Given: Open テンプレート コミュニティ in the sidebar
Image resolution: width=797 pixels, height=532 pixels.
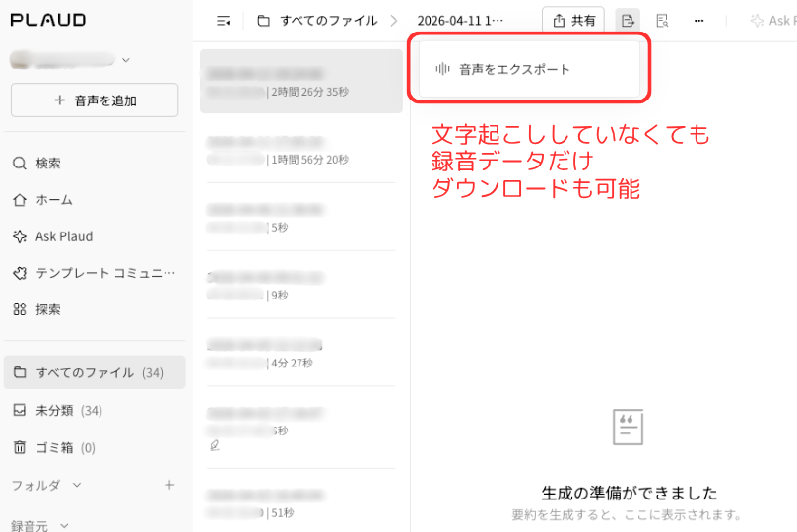Looking at the screenshot, I should 105,273.
